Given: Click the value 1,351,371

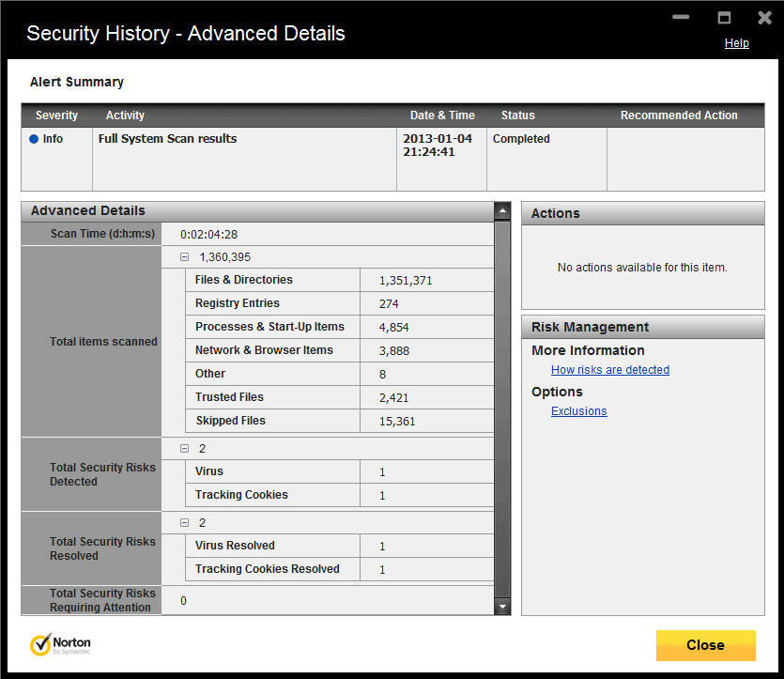Looking at the screenshot, I should (406, 281).
